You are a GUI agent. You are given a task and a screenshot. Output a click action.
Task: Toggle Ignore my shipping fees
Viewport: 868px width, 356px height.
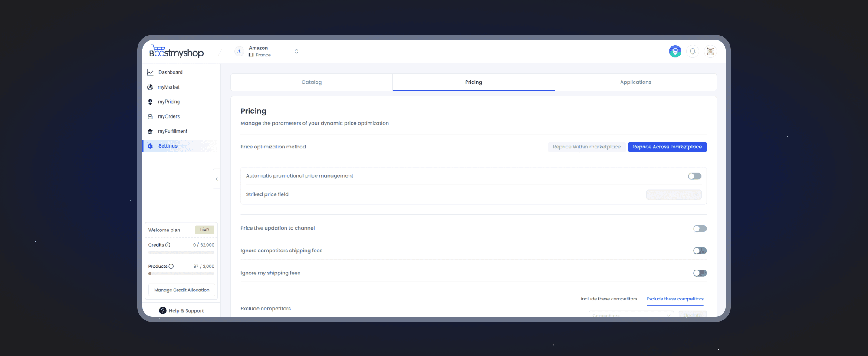tap(700, 274)
